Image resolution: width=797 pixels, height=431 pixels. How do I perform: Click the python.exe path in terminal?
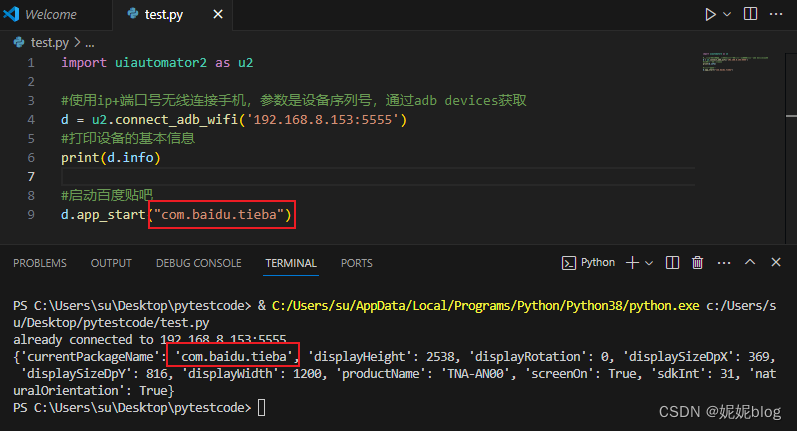pos(485,305)
